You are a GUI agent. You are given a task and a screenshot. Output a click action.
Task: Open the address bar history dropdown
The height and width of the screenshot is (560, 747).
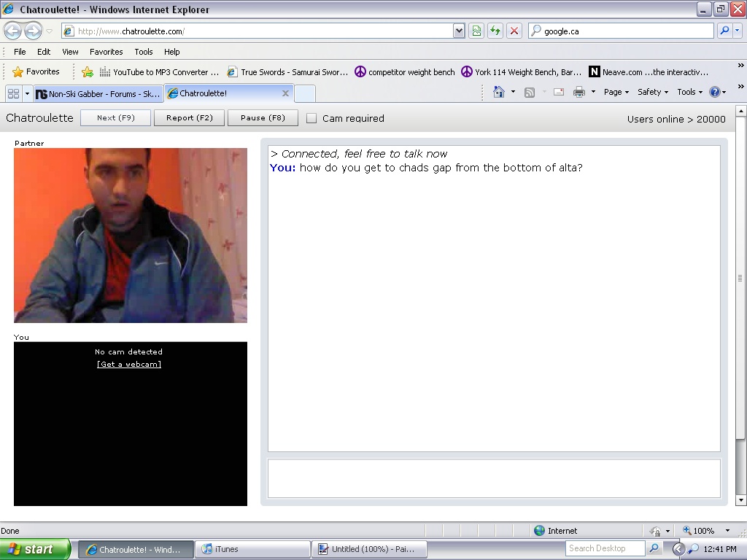pyautogui.click(x=458, y=31)
